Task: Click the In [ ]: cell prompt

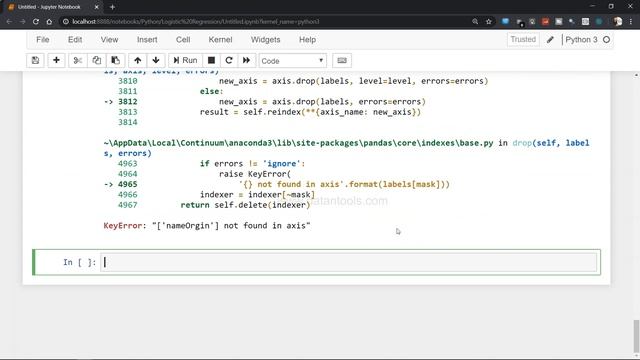Action: pos(80,262)
